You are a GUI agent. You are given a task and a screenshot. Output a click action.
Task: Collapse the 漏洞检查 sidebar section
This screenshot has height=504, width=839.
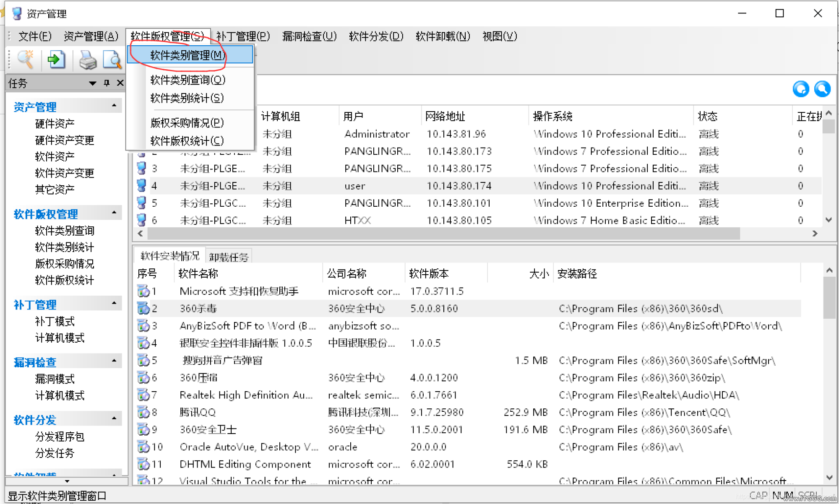point(114,361)
